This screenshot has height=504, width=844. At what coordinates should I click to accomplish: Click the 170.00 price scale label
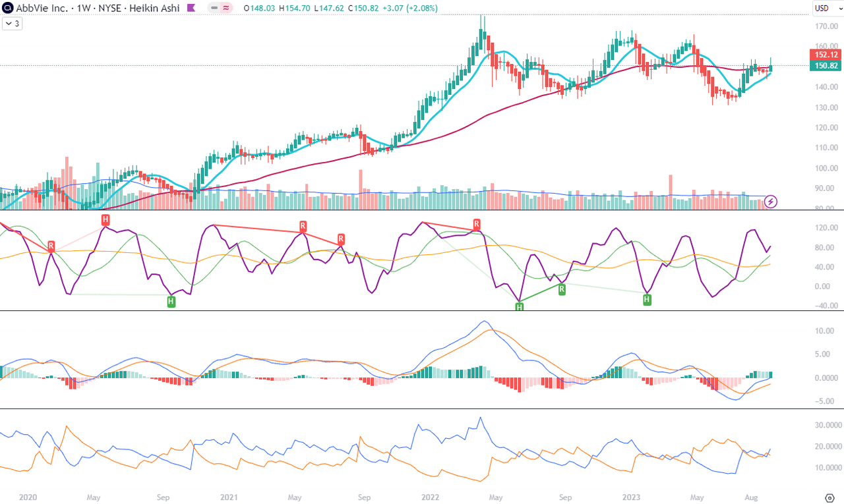click(826, 27)
